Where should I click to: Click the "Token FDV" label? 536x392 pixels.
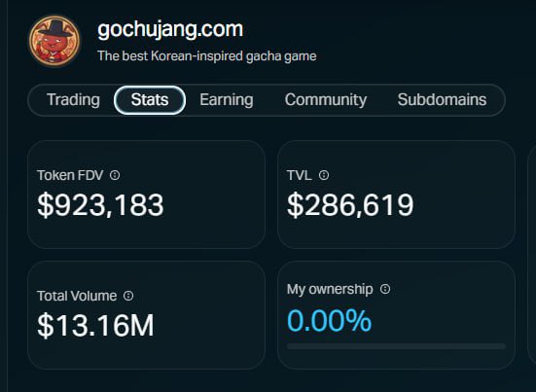pos(70,175)
